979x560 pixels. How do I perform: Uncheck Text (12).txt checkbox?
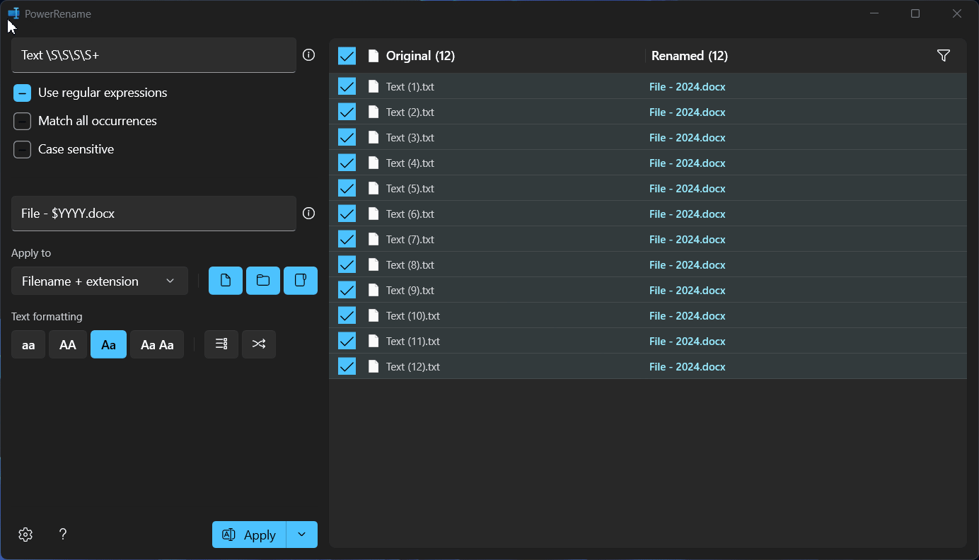point(347,366)
